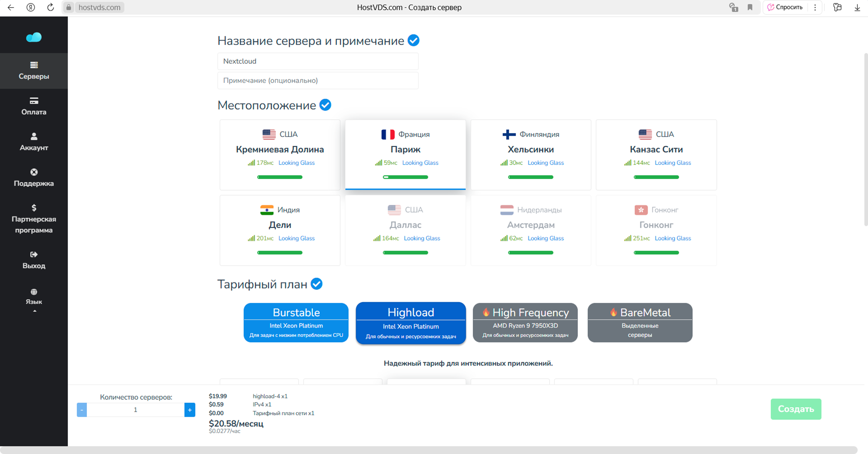Open Looking Glass link for Гонконг
This screenshot has height=454, width=868.
coord(673,238)
